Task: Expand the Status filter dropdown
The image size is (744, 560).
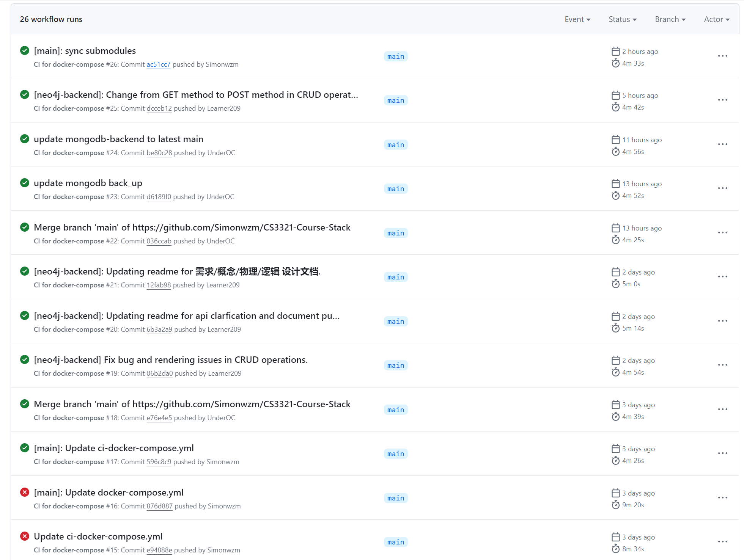Action: (622, 19)
